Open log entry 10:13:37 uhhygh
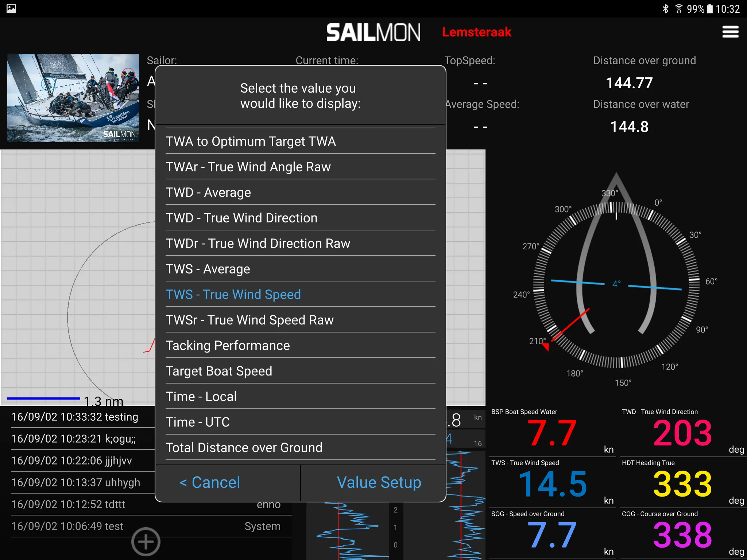Viewport: 747px width, 560px height. click(83, 482)
